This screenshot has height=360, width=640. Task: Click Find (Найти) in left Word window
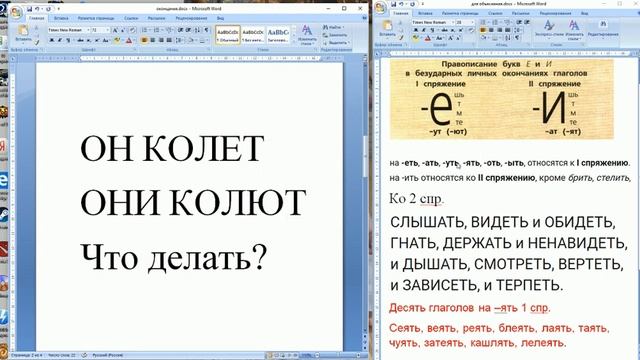(x=334, y=27)
